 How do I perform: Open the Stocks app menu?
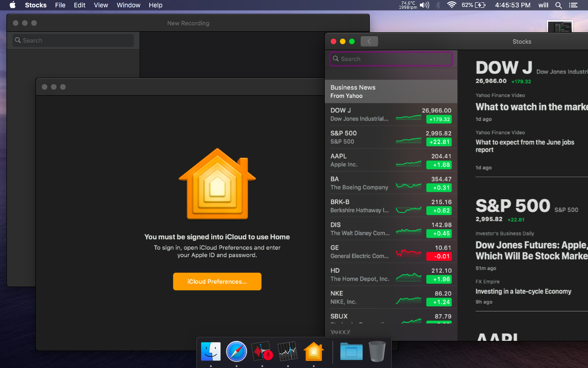[x=36, y=5]
